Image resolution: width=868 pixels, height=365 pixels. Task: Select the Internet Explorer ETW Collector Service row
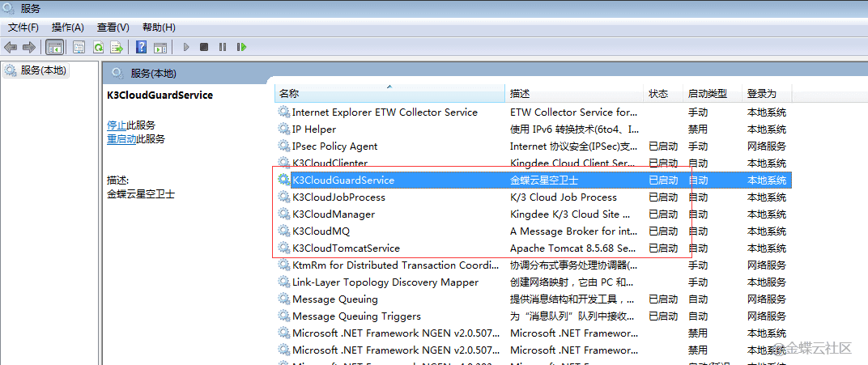(x=534, y=112)
